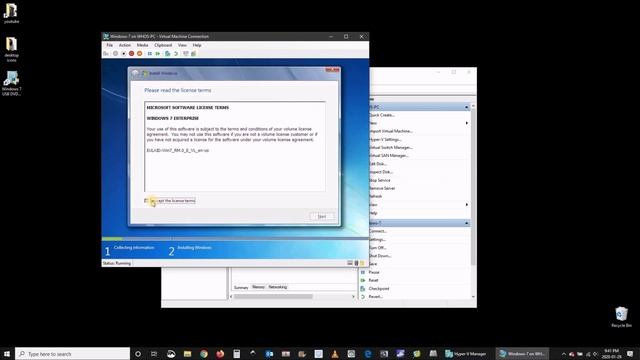Viewport: 640px width, 360px height.
Task: Open the File menu
Action: [x=109, y=45]
